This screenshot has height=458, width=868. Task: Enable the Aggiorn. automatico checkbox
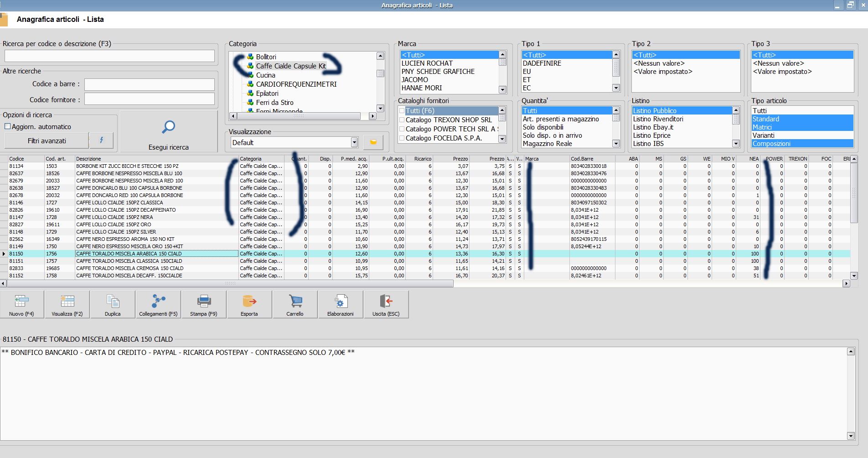coord(7,126)
